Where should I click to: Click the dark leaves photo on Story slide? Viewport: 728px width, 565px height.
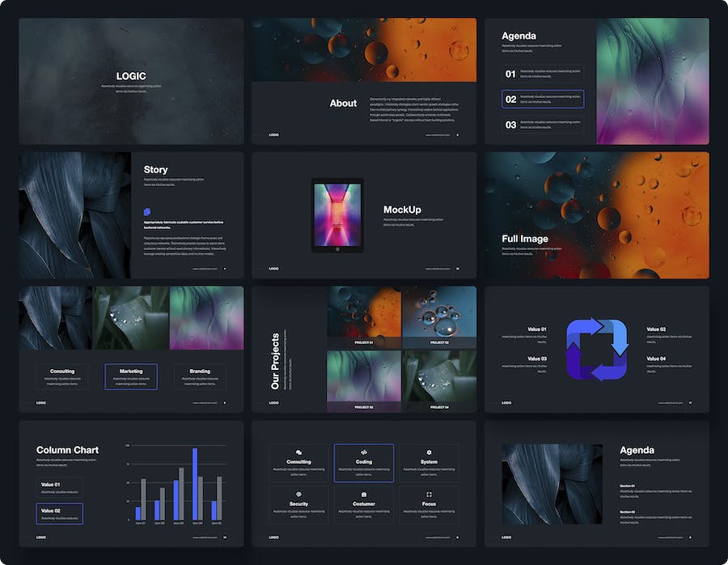point(74,215)
